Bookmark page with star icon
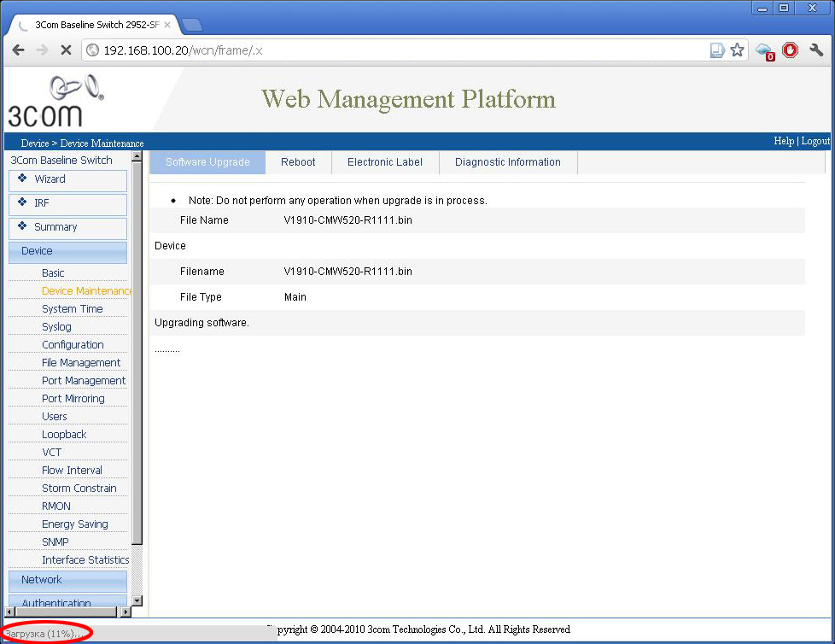835x644 pixels. (737, 50)
